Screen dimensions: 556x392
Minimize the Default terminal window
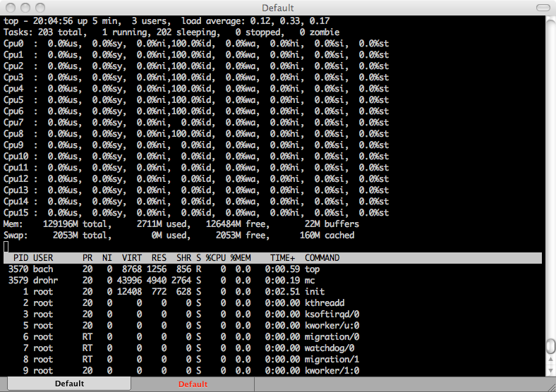tap(24, 8)
